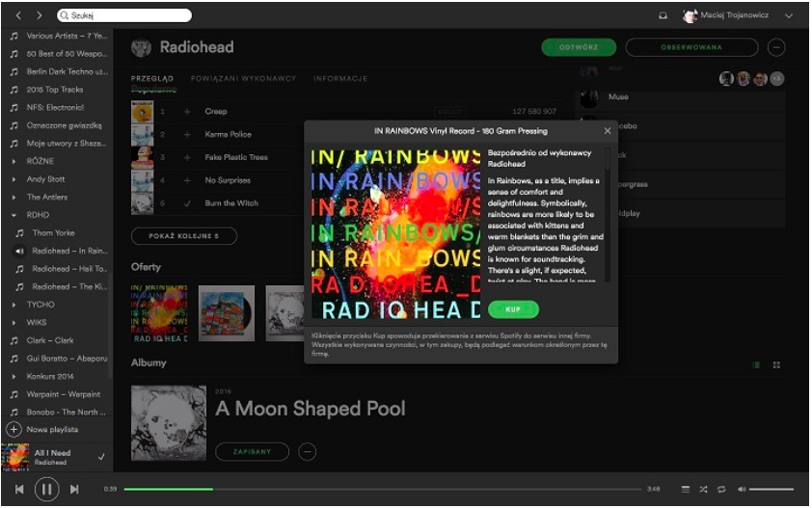Image resolution: width=812 pixels, height=508 pixels.
Task: Navigate back with the left arrow
Action: coord(18,15)
